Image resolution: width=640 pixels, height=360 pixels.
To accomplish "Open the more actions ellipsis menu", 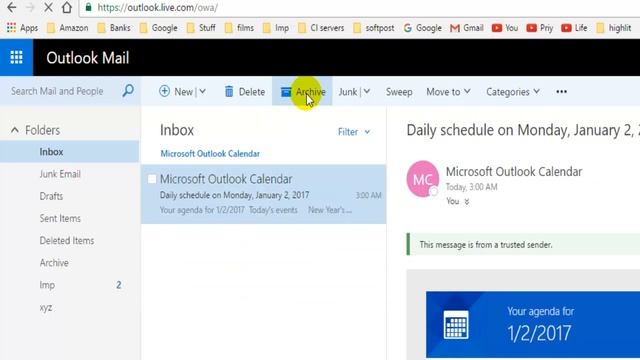I will point(561,91).
